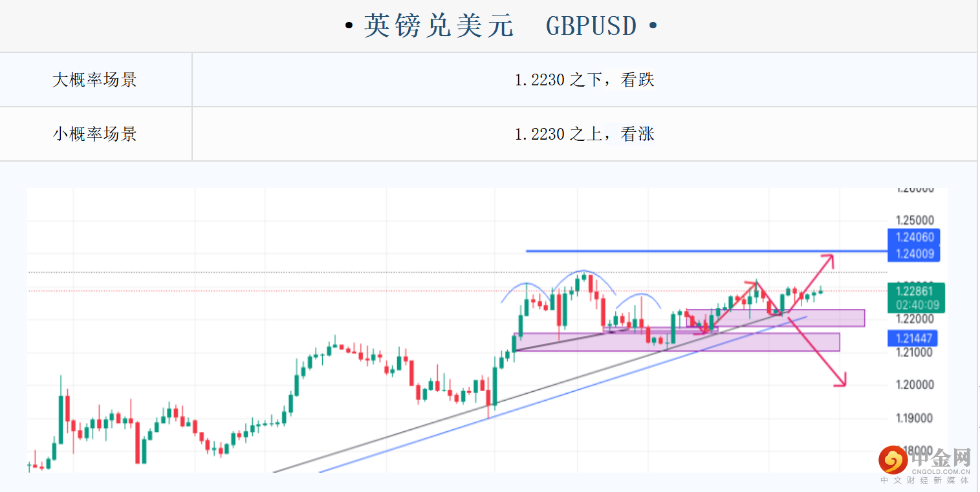980x492 pixels.
Task: Click the 中文财经新媒体 watermark caption
Action: click(925, 480)
